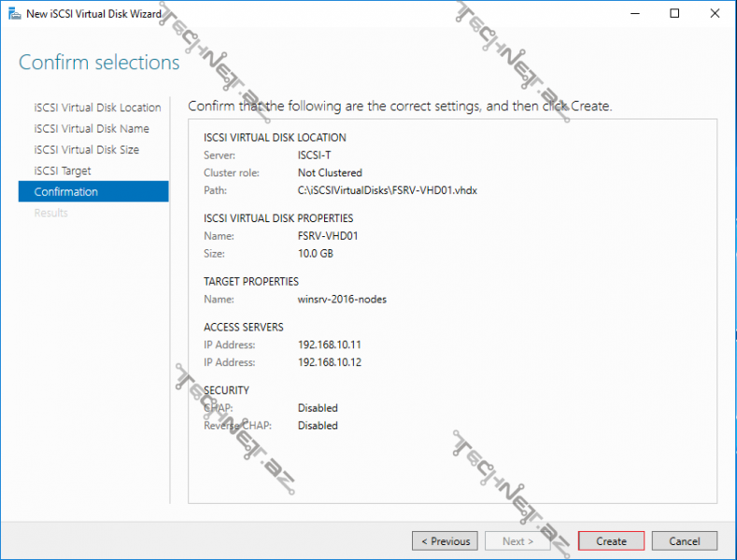Close the New iSCSI Virtual Disk Wizard
Image resolution: width=737 pixels, height=560 pixels.
click(715, 14)
